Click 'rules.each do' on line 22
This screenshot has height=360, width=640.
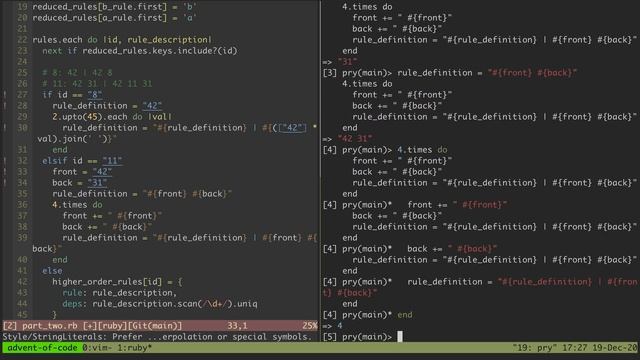click(65, 40)
